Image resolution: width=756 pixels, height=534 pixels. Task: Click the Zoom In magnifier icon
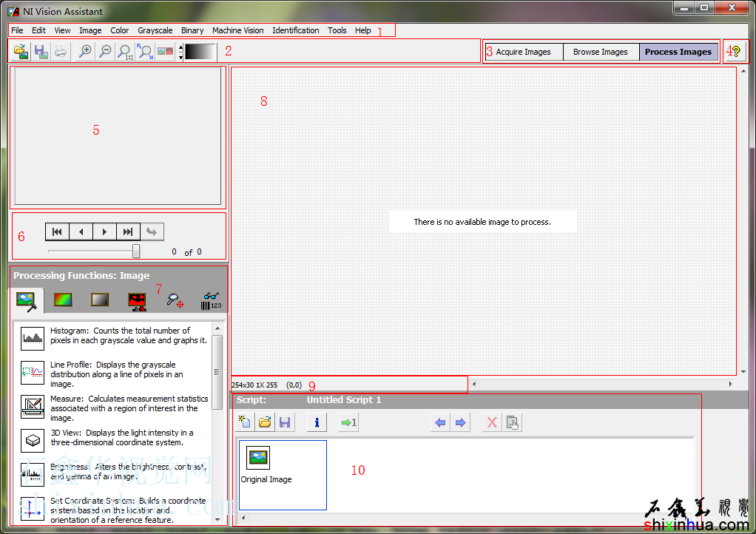(x=86, y=52)
